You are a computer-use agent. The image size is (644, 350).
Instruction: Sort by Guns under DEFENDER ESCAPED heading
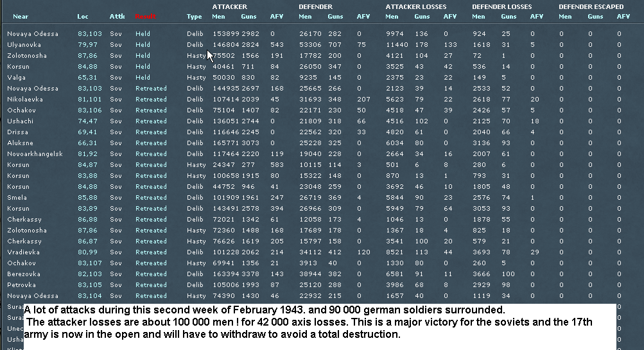(595, 17)
